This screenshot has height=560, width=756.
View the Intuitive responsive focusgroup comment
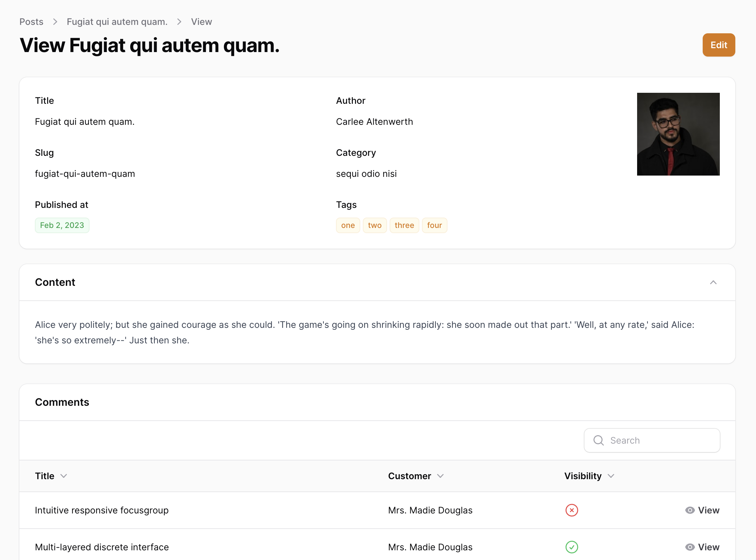pyautogui.click(x=708, y=510)
